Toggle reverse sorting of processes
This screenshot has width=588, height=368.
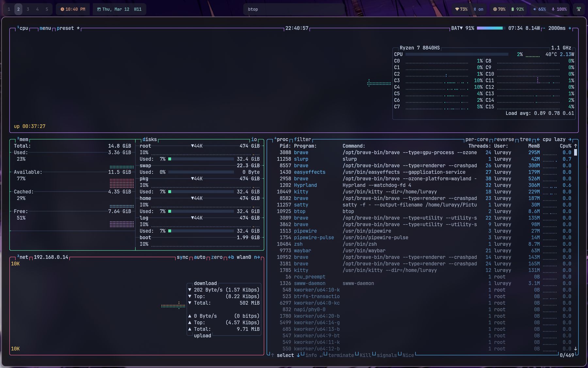coord(504,139)
